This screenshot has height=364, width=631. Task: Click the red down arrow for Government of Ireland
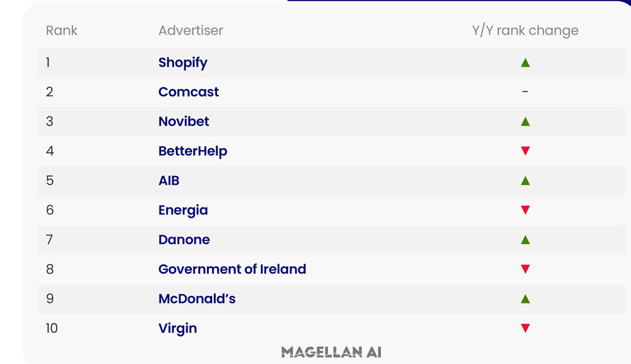coord(525,269)
